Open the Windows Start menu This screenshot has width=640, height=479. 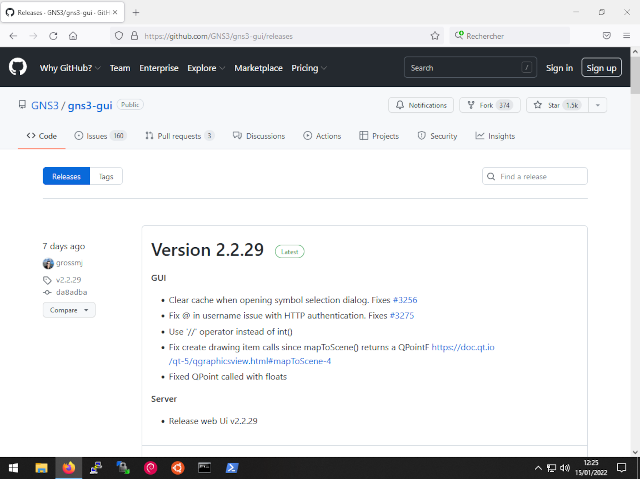tap(13, 468)
